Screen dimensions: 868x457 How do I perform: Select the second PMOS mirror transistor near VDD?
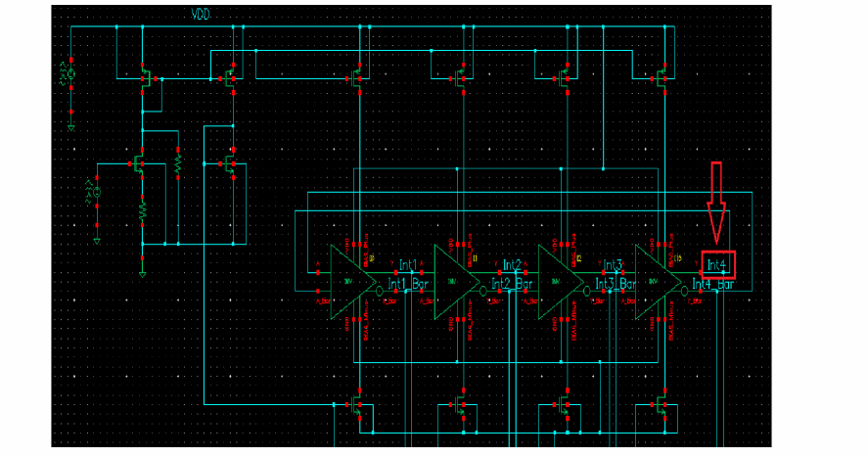(x=230, y=78)
